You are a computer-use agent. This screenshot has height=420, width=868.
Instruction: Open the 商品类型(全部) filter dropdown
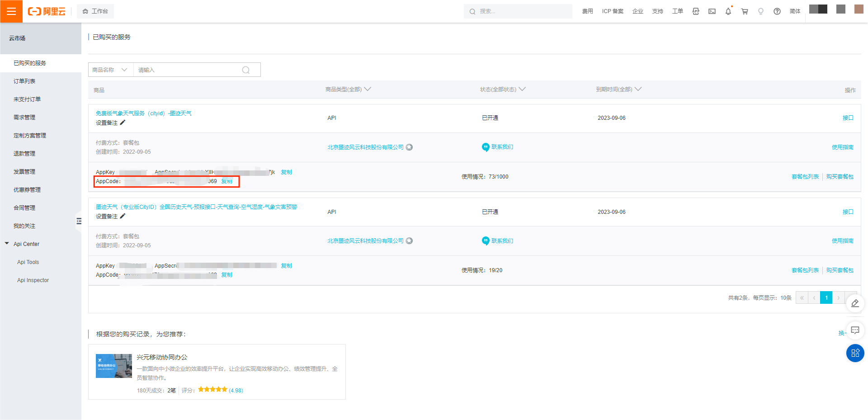pyautogui.click(x=348, y=89)
